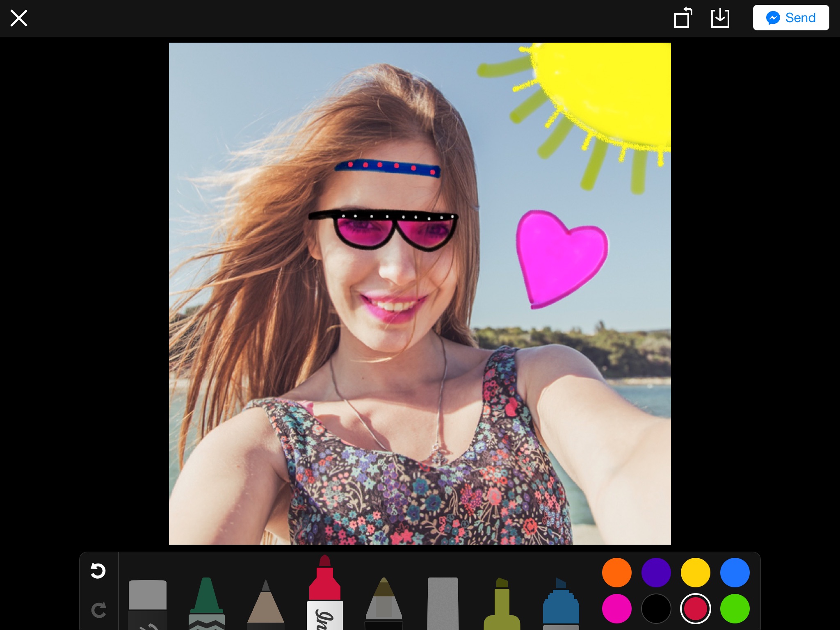Select the magenta pink color swatch

click(x=616, y=609)
